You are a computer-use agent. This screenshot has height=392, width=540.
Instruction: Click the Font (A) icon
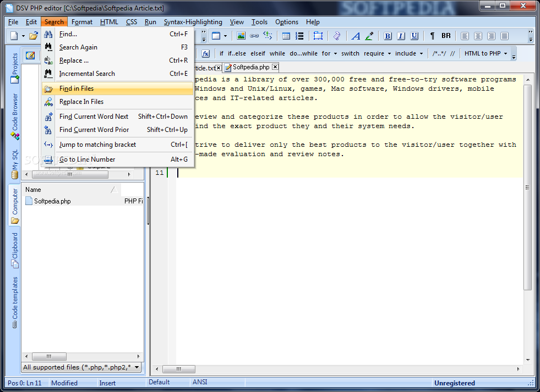(x=356, y=36)
